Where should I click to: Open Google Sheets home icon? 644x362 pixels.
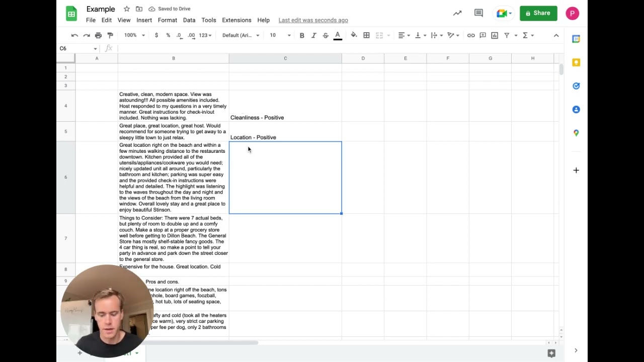pos(71,14)
